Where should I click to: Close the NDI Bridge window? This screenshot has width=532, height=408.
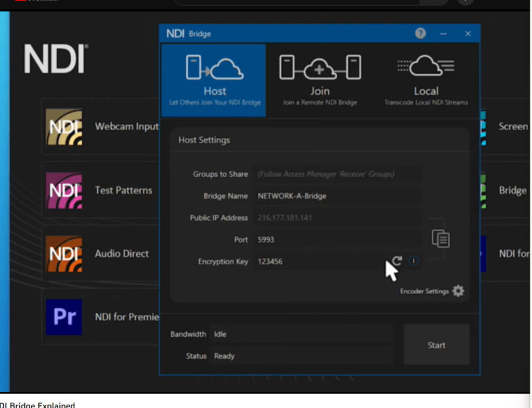coord(468,34)
